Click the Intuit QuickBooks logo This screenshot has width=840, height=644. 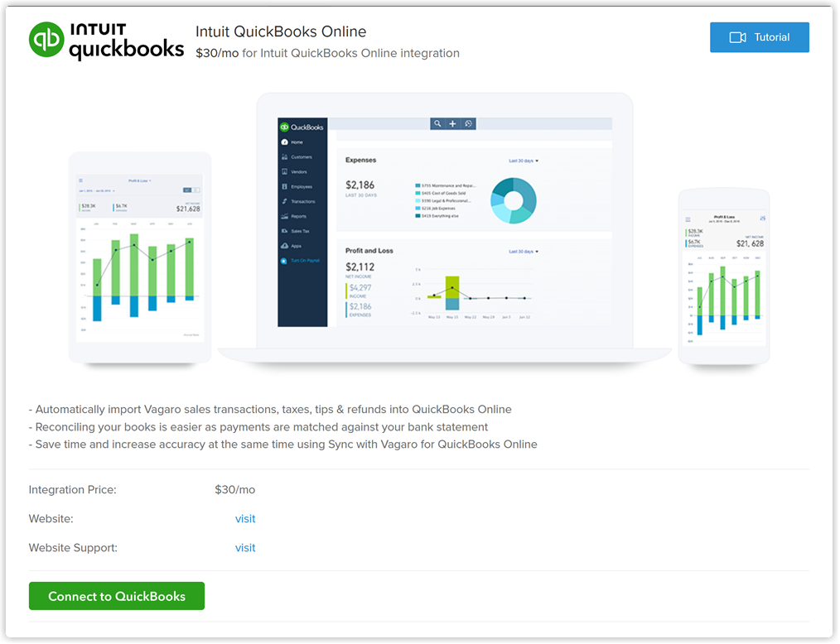(106, 41)
